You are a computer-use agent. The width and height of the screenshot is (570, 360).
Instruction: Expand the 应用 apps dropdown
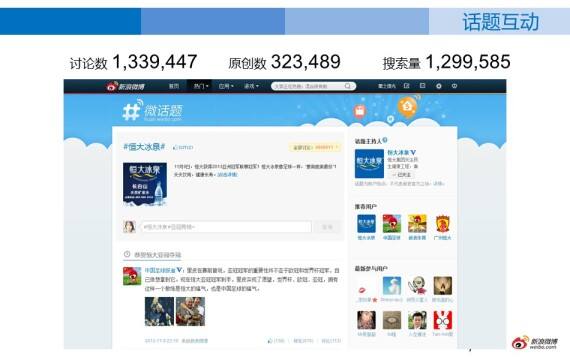coord(226,86)
